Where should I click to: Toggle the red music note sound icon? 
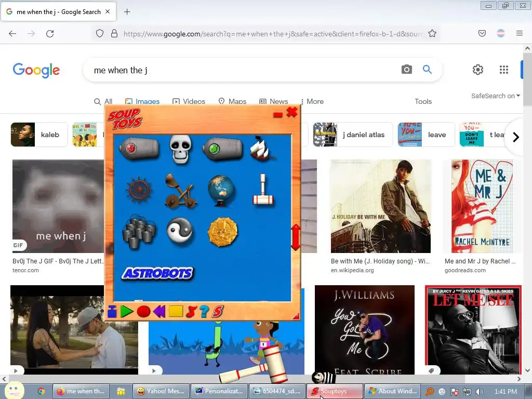click(x=191, y=312)
